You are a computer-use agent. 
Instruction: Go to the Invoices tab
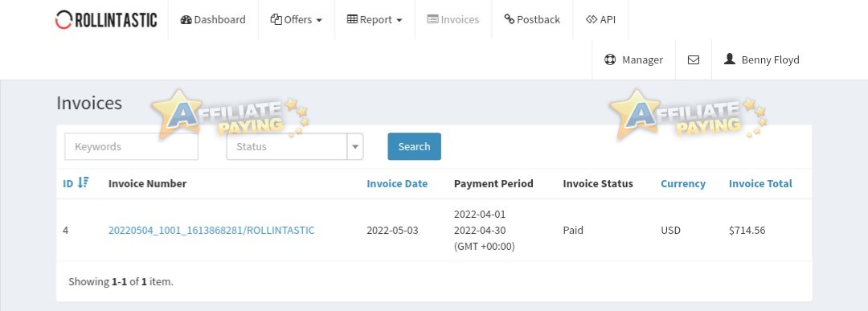452,19
